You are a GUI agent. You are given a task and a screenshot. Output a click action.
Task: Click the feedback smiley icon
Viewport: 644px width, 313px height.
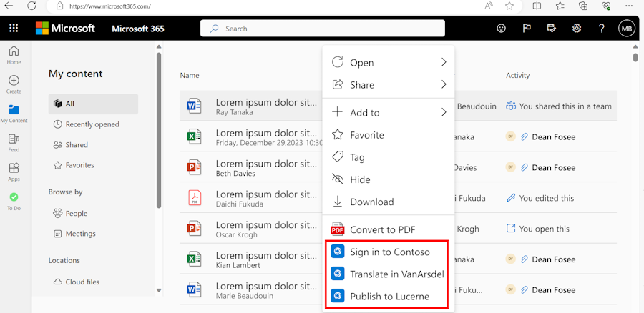[501, 29]
